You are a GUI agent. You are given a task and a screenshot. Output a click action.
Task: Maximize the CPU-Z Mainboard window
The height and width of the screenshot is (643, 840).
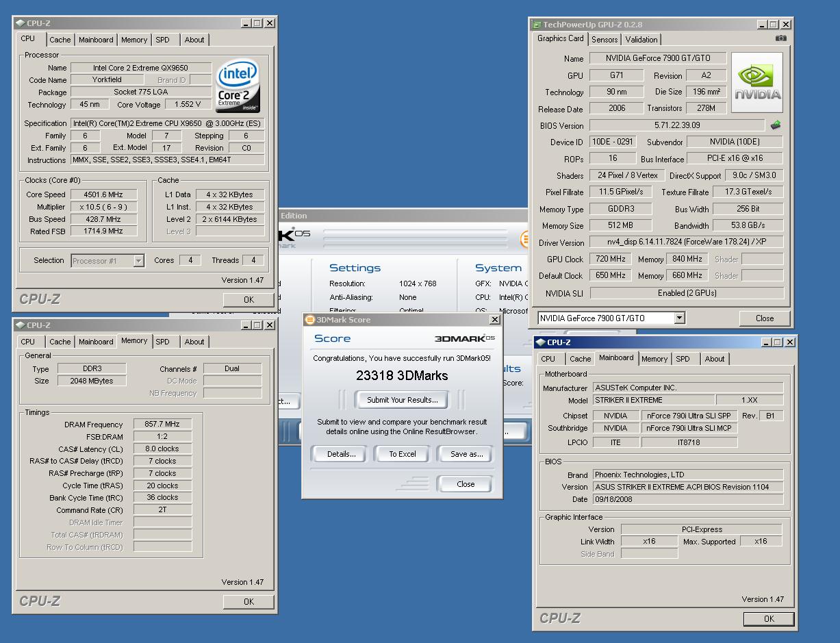(778, 342)
